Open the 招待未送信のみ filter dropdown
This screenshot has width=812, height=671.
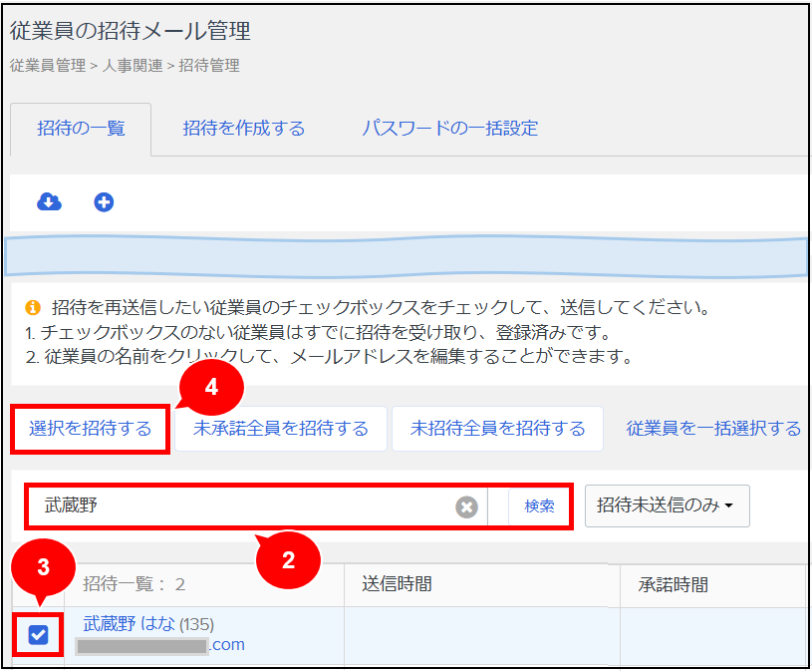666,505
